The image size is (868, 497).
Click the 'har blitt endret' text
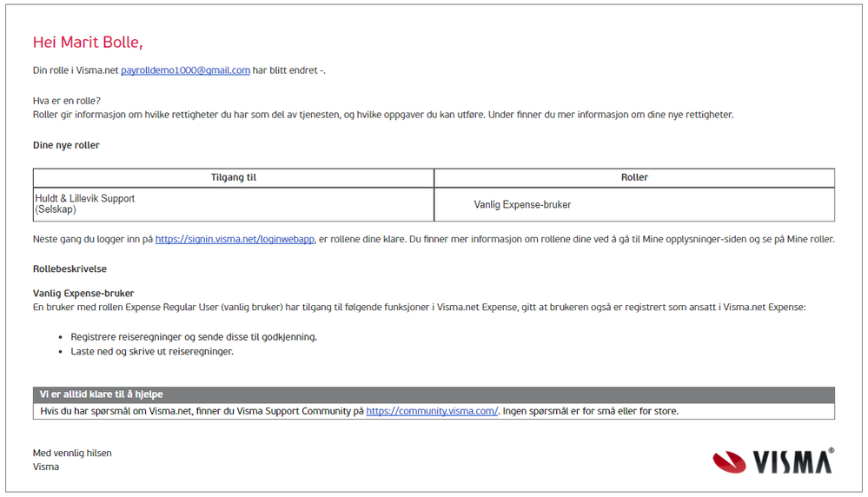pyautogui.click(x=285, y=70)
